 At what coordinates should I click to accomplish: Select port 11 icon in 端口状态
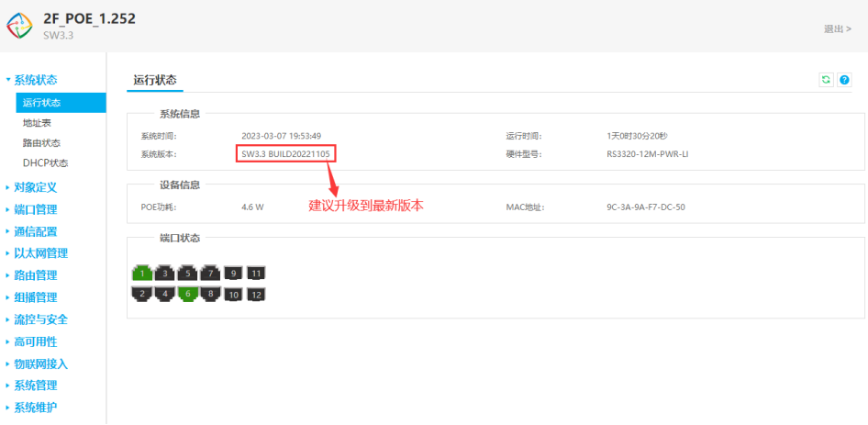click(256, 274)
